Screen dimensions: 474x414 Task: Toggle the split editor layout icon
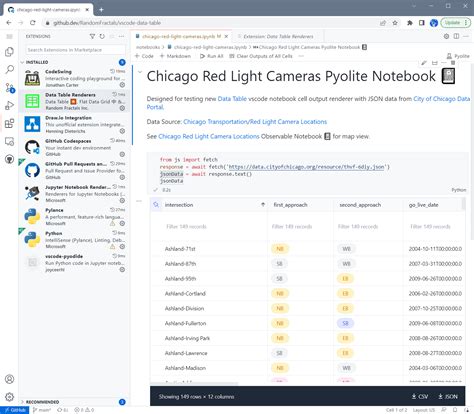pyautogui.click(x=456, y=36)
